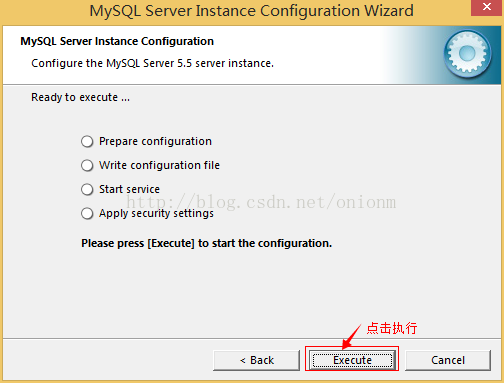Click the Apply security settings label text

point(156,213)
